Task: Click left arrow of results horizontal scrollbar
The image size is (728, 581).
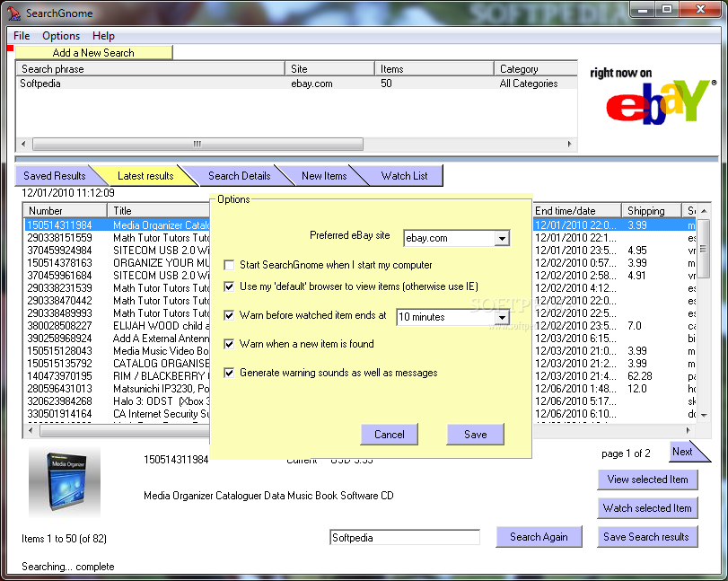Action: pyautogui.click(x=31, y=431)
